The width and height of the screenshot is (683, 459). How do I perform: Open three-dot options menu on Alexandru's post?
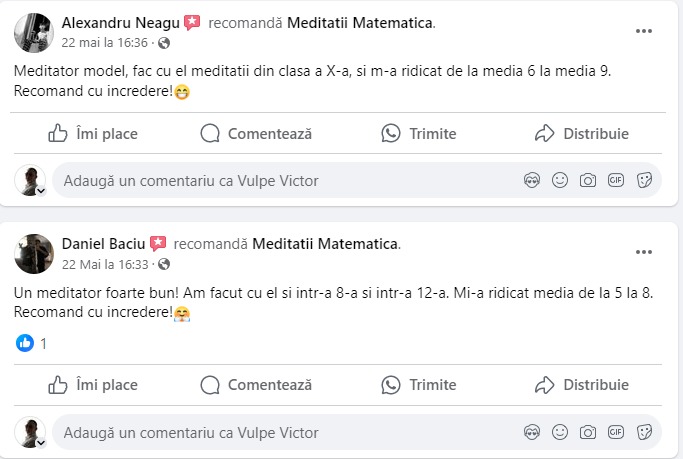[x=645, y=30]
